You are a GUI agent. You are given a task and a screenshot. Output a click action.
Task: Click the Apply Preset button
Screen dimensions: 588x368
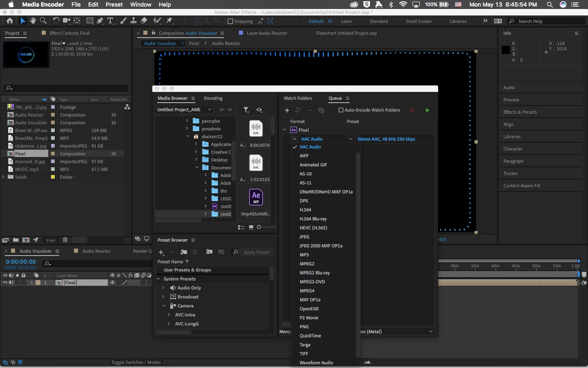[256, 252]
